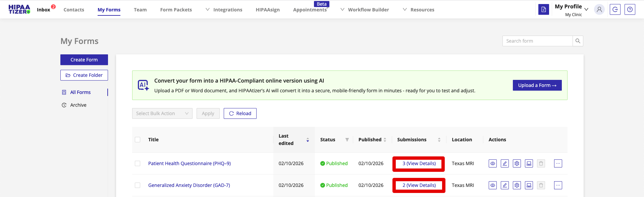This screenshot has height=197, width=644.
Task: Click the preview eye icon for PHQ-9 form
Action: point(492,163)
